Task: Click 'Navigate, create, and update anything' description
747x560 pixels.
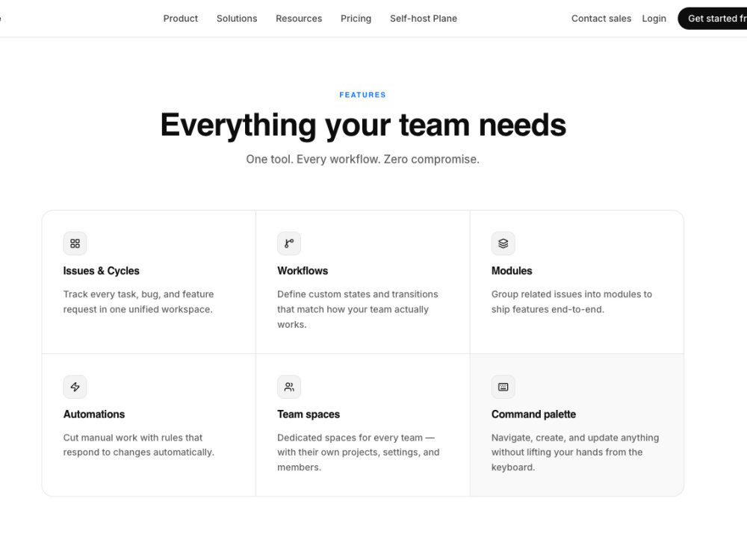Action: coord(575,452)
